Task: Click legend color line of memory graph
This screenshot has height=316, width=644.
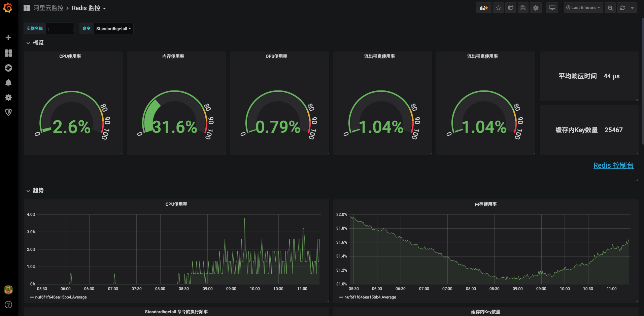Action: tap(341, 297)
